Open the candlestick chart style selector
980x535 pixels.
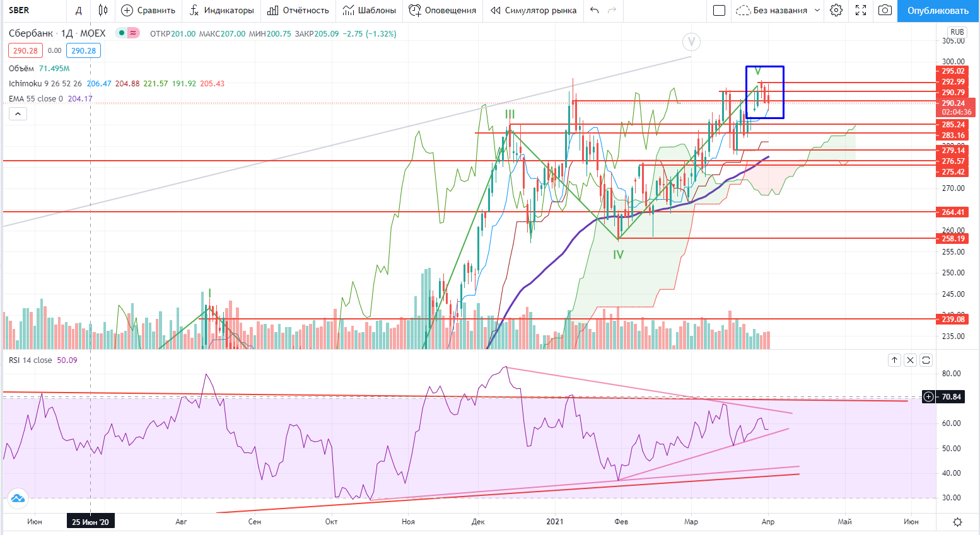point(103,10)
